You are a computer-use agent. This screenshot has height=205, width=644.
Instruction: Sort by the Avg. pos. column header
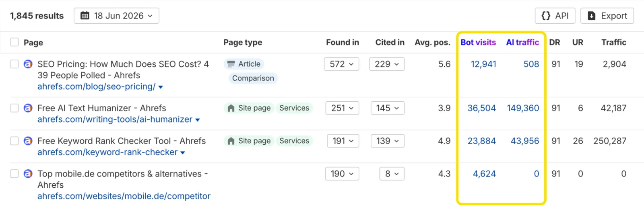(x=433, y=42)
